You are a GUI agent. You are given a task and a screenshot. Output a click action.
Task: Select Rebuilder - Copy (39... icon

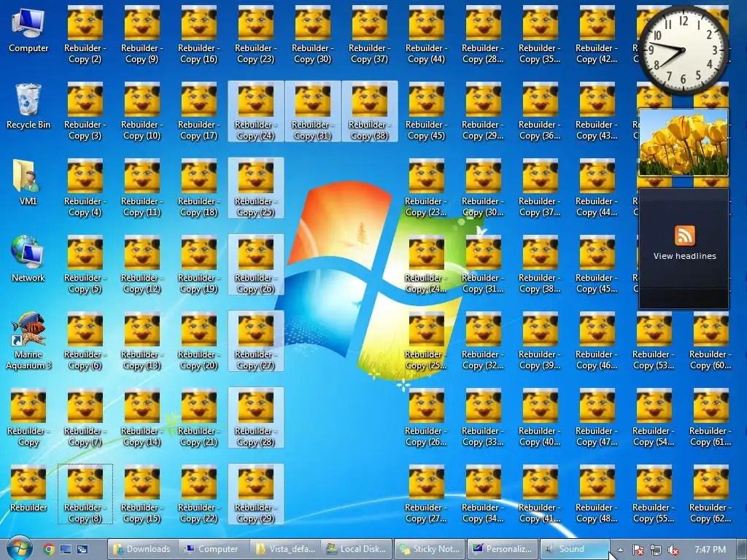point(540,341)
